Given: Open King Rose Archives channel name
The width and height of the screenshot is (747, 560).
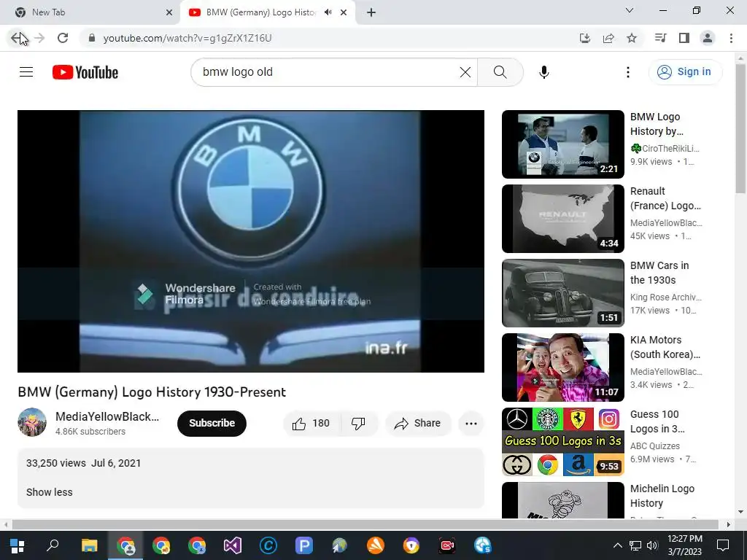Looking at the screenshot, I should tap(665, 297).
